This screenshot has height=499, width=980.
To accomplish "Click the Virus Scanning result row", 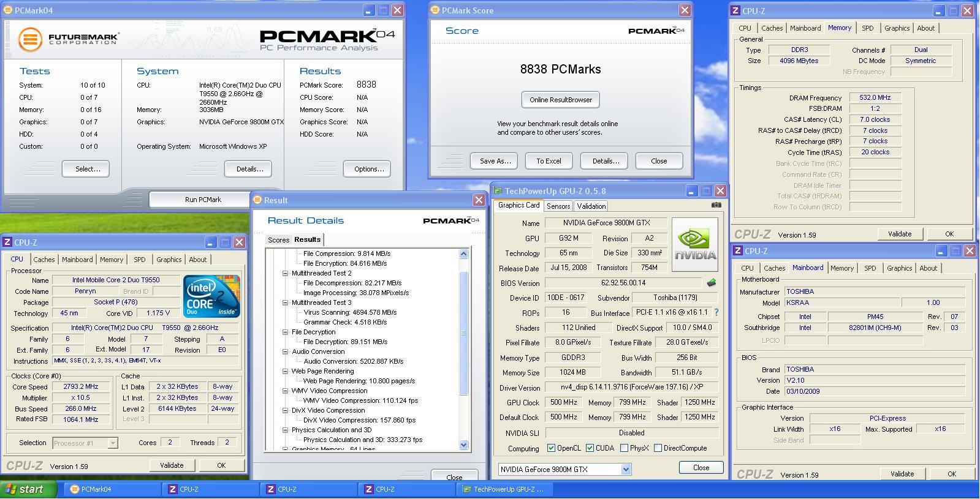I will coord(350,312).
